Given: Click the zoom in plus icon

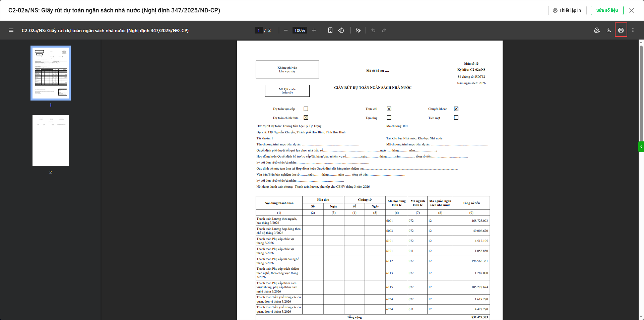Looking at the screenshot, I should [314, 30].
